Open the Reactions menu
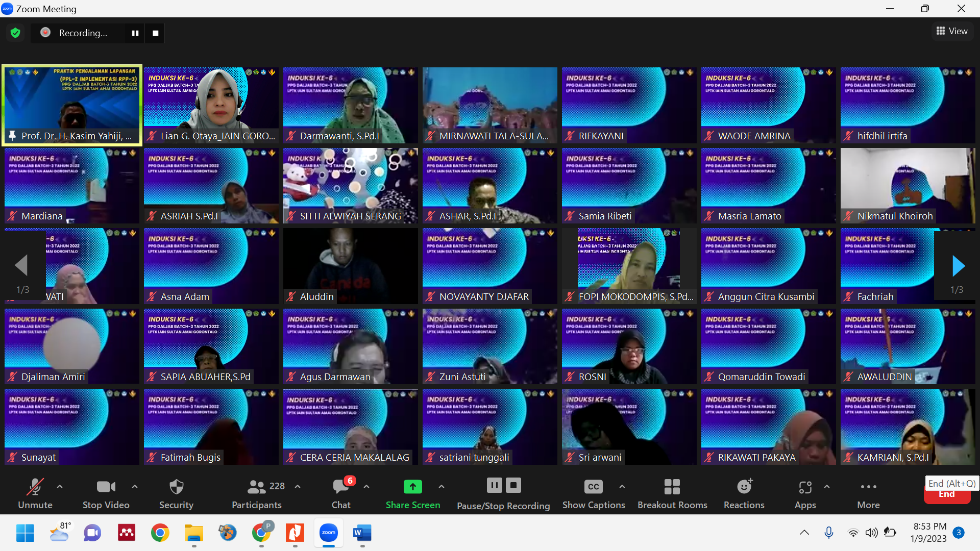Viewport: 980px width, 551px height. point(744,487)
